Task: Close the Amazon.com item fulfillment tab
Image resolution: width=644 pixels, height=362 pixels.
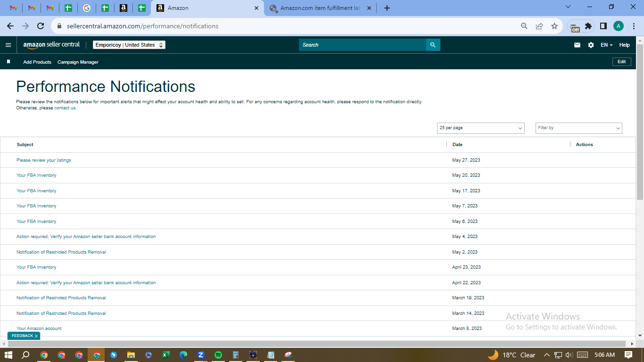Action: [x=369, y=8]
